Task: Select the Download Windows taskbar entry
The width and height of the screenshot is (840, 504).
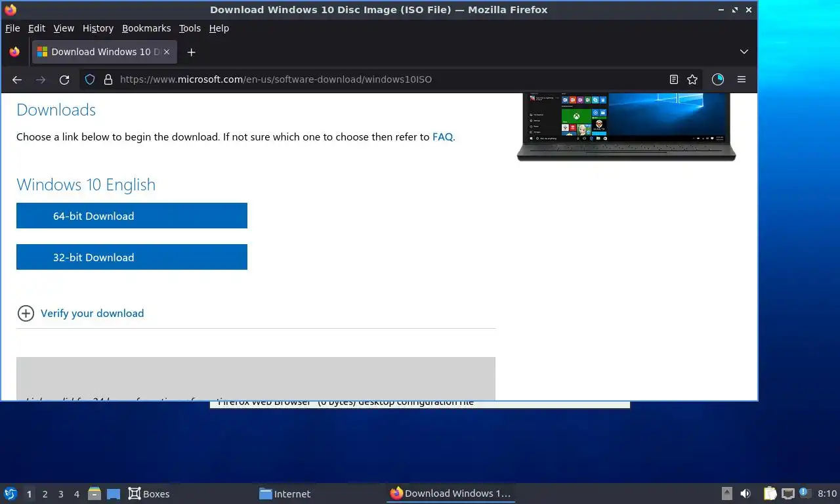Action: click(450, 493)
